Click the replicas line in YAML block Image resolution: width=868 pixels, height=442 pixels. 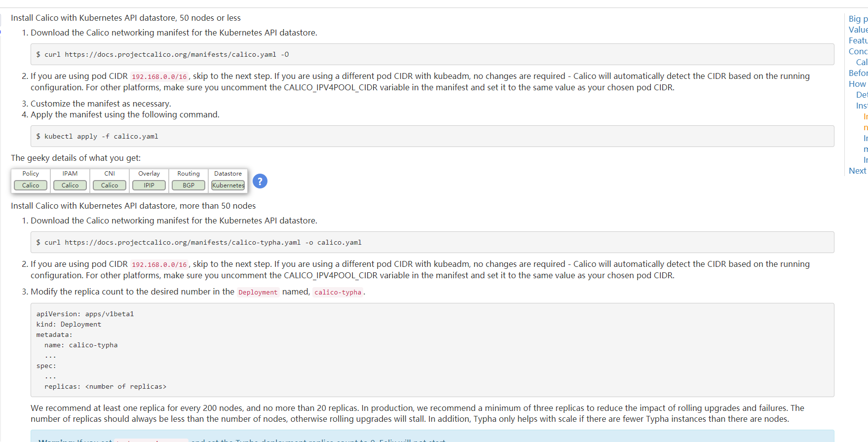(105, 387)
